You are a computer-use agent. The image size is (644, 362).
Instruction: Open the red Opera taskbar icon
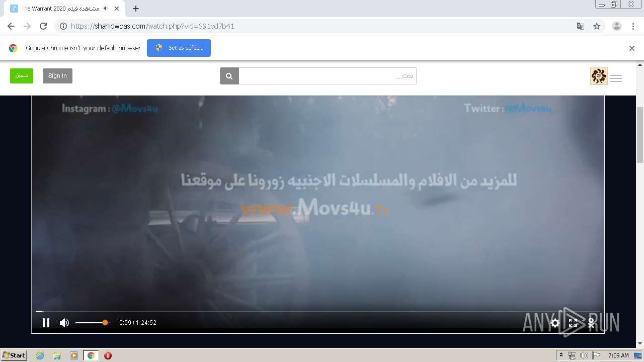(108, 355)
